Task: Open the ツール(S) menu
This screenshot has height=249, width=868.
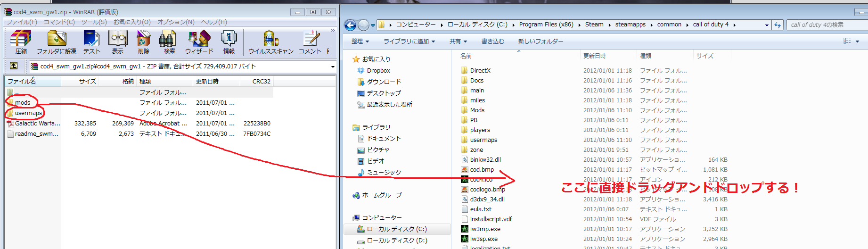Action: (x=94, y=22)
